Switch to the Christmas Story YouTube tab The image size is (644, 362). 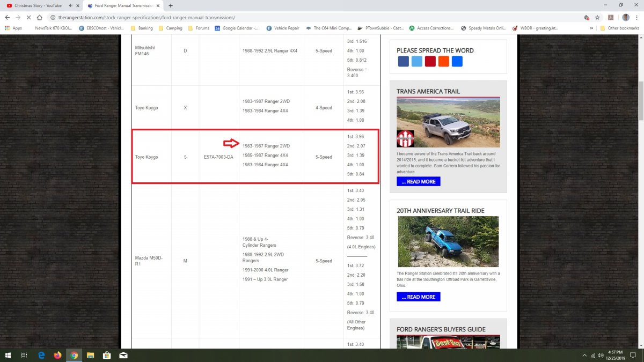coord(38,5)
